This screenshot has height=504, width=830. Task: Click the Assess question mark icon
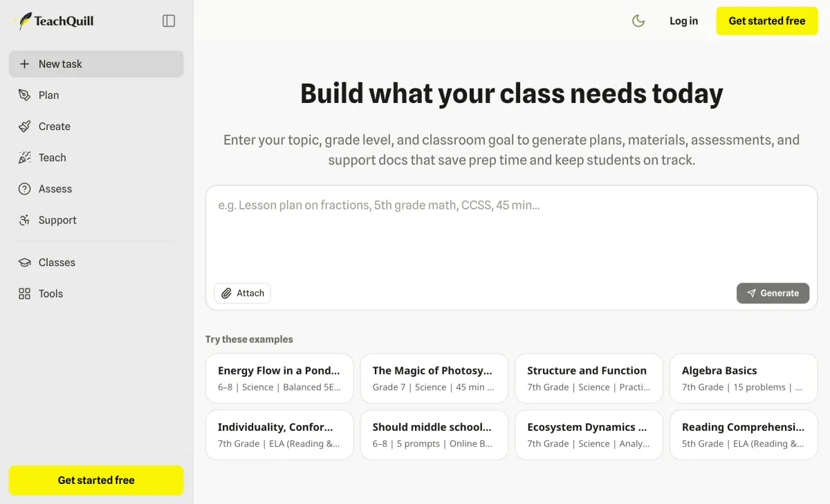click(24, 189)
